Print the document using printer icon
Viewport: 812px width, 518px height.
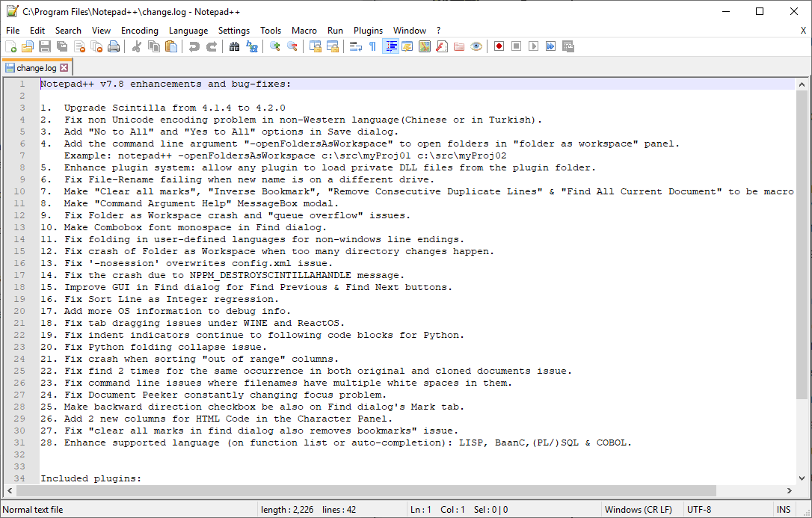[x=114, y=46]
